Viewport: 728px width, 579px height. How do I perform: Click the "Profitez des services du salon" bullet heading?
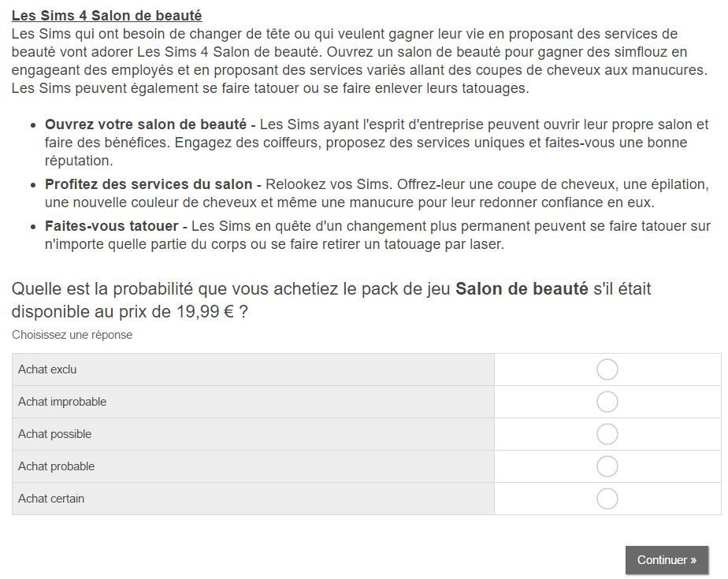149,184
